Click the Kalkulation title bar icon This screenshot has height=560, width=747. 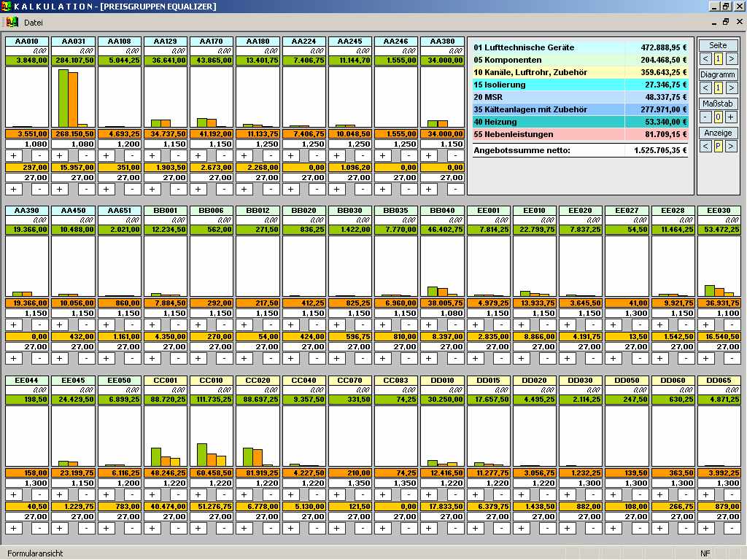point(7,7)
